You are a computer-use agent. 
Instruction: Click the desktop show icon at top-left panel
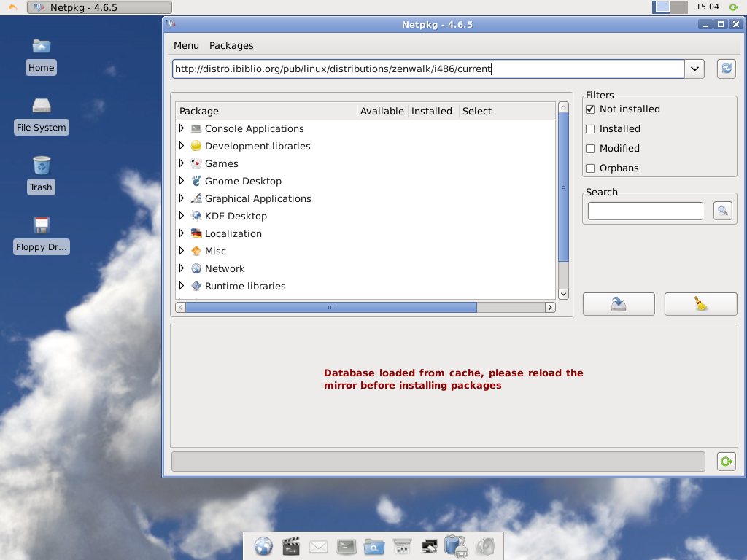click(x=13, y=7)
